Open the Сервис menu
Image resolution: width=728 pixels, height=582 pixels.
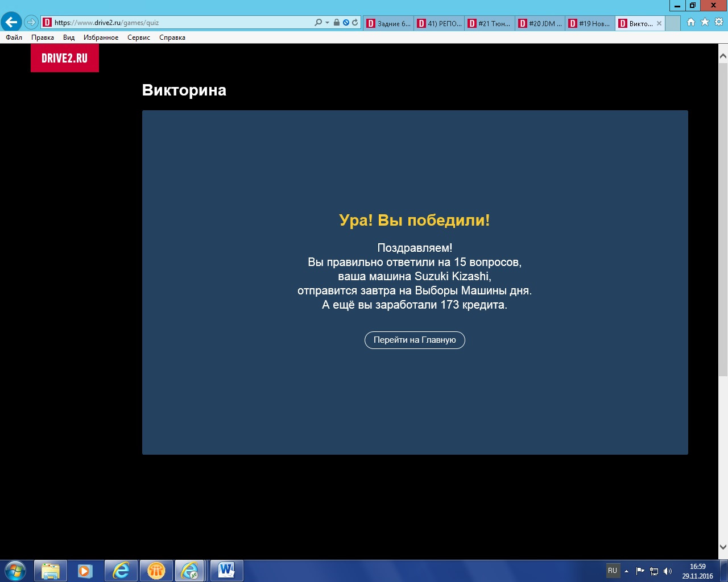pos(139,38)
